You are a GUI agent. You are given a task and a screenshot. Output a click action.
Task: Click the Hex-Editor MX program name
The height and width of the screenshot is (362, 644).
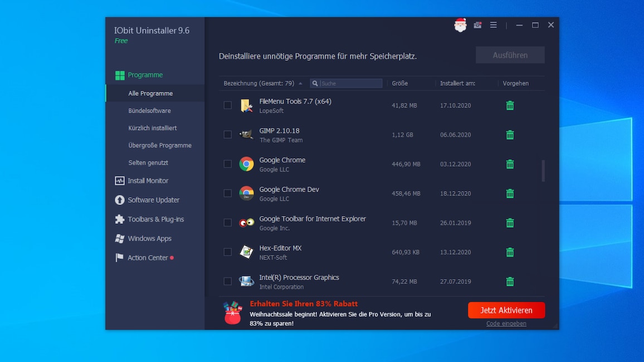[280, 248]
